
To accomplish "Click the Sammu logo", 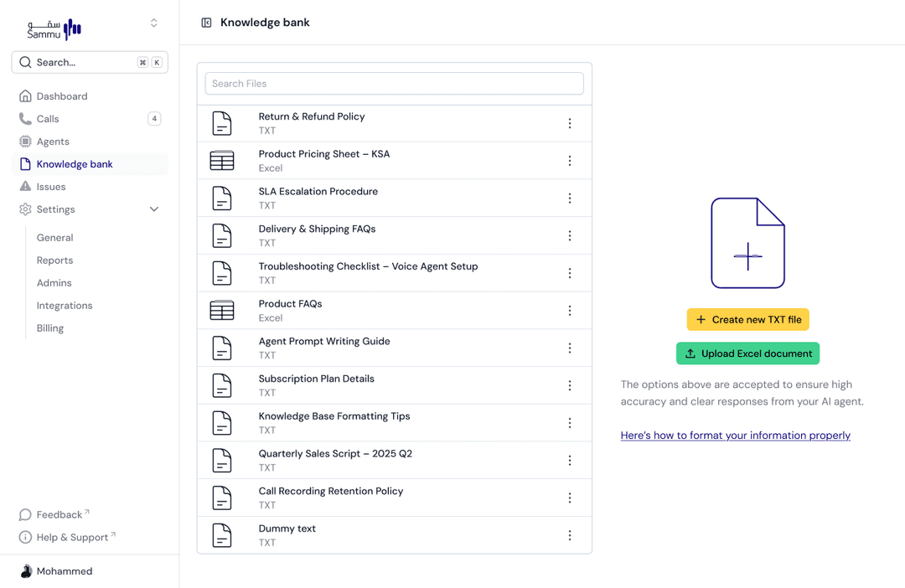I will click(x=54, y=29).
